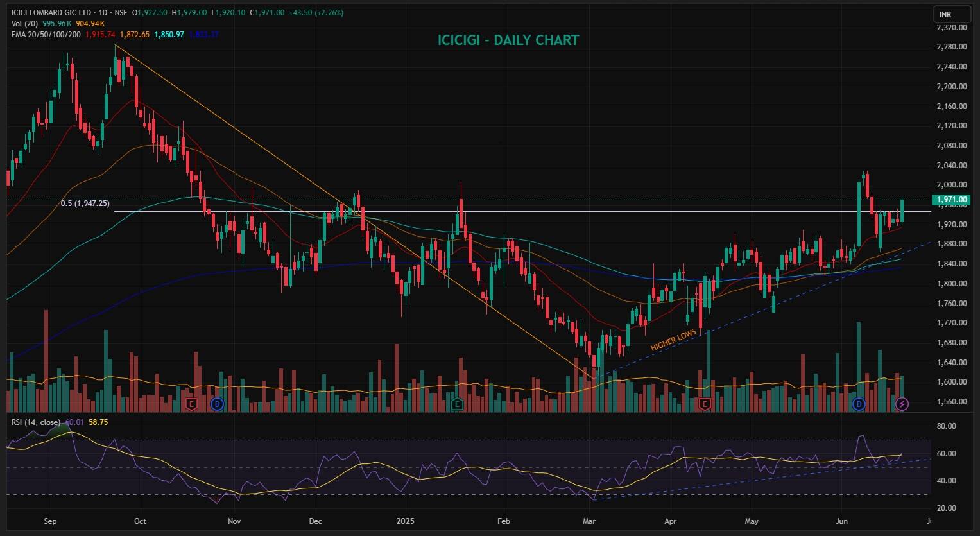Click the 1,720.00 price axis label
This screenshot has height=536, width=980.
[x=952, y=323]
